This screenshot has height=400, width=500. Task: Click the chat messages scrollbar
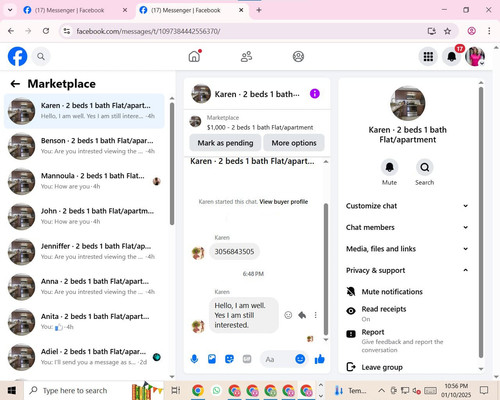click(326, 269)
